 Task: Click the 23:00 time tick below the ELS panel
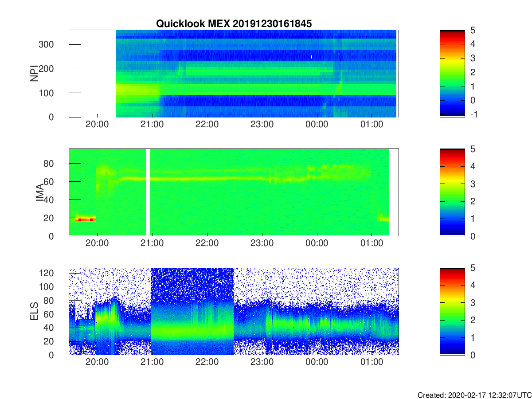click(262, 362)
